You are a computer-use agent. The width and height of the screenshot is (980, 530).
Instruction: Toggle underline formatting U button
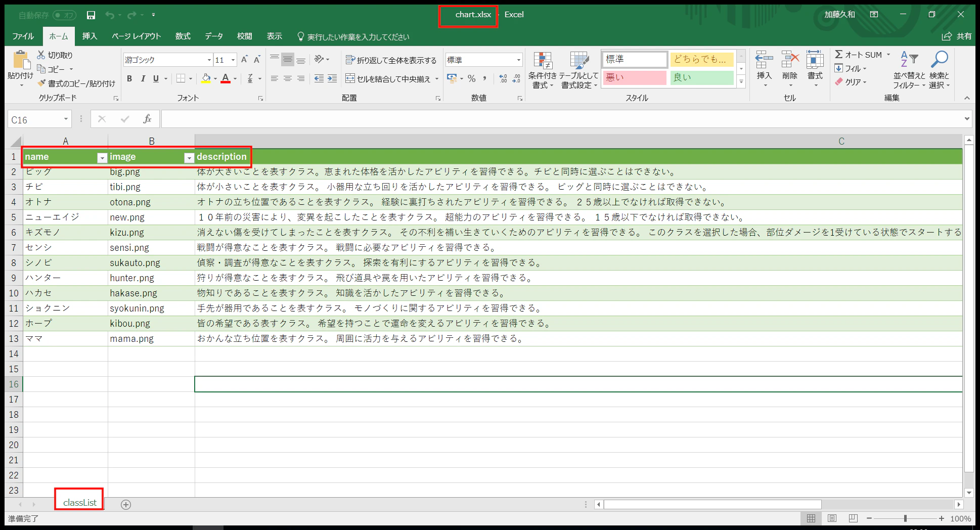click(156, 78)
